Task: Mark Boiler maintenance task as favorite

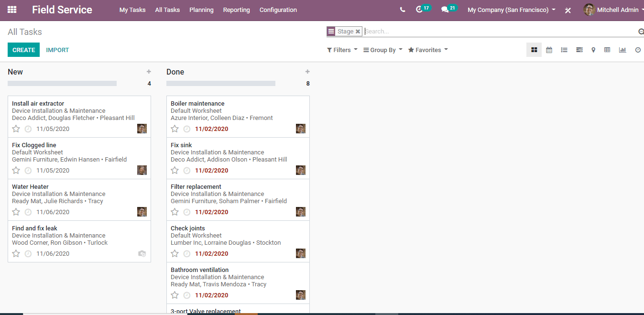Action: click(175, 129)
